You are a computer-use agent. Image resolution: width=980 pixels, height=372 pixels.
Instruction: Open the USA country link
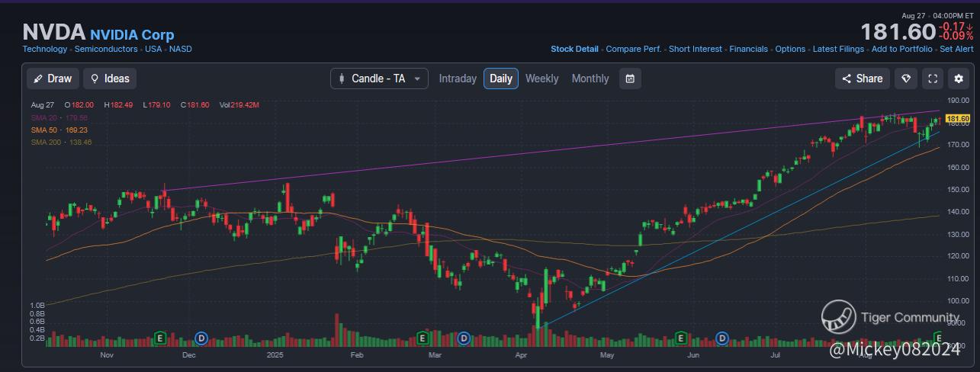pyautogui.click(x=153, y=49)
